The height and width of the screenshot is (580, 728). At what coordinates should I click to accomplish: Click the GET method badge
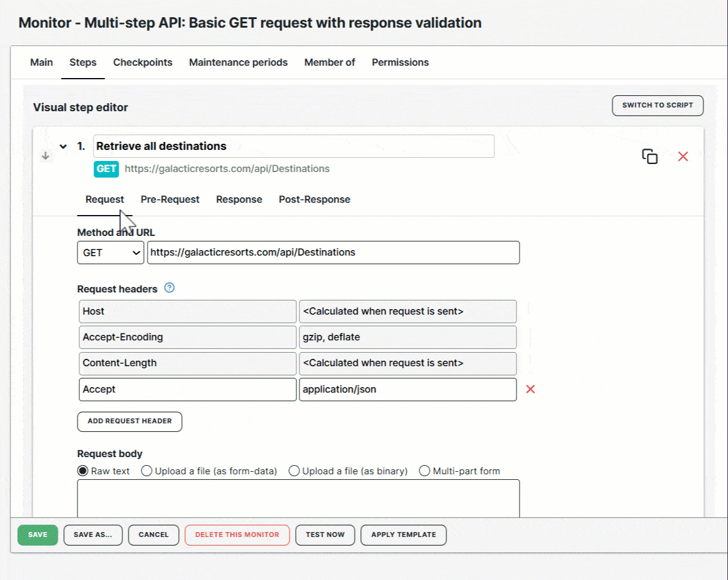click(x=106, y=169)
